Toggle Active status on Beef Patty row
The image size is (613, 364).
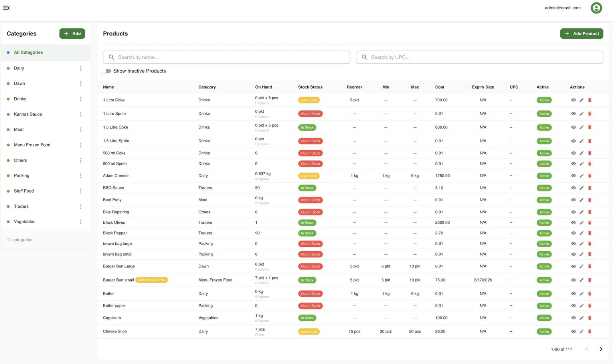(x=544, y=200)
